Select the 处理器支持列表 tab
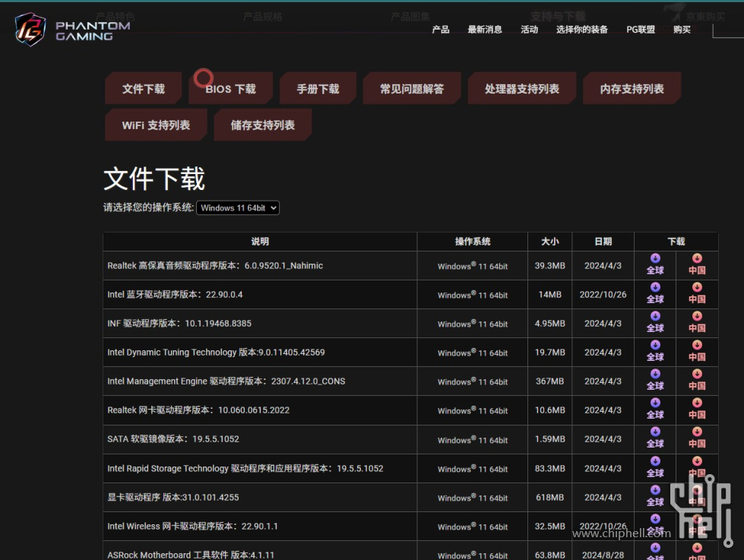Viewport: 744px width, 560px height. (521, 89)
